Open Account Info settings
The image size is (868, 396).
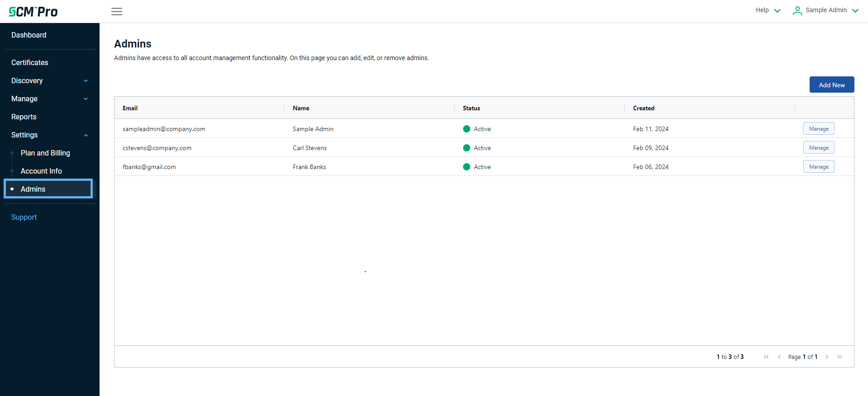(41, 171)
